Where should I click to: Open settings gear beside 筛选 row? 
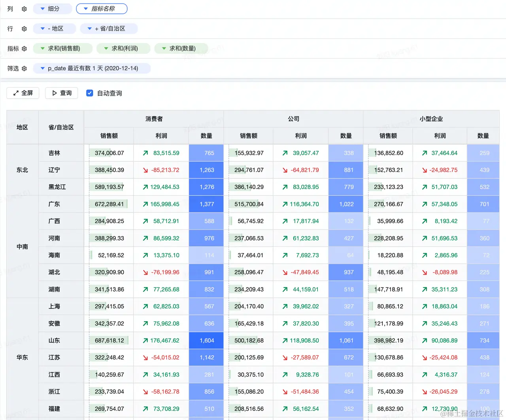tap(24, 68)
